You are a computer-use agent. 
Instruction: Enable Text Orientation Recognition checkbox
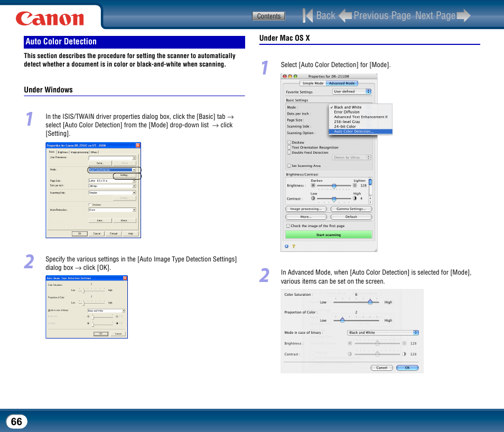pos(289,147)
